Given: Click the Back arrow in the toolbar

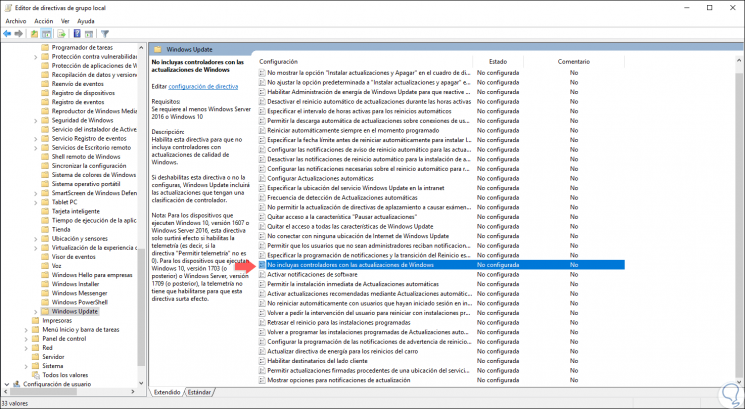Looking at the screenshot, I should click(x=7, y=34).
